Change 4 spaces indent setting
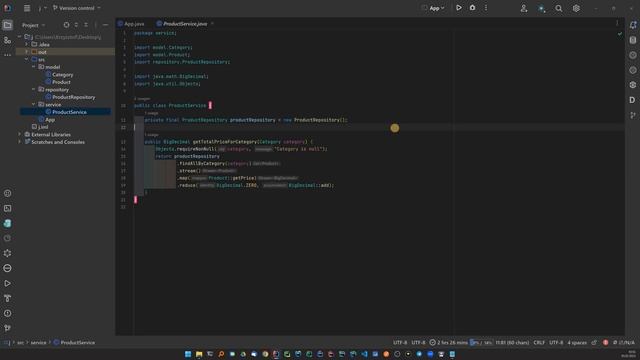Image resolution: width=640 pixels, height=360 pixels. pos(577,342)
